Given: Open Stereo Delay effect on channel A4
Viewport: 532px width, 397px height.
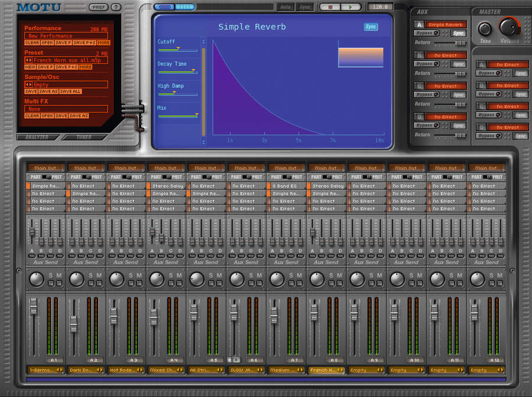Looking at the screenshot, I should tap(168, 186).
